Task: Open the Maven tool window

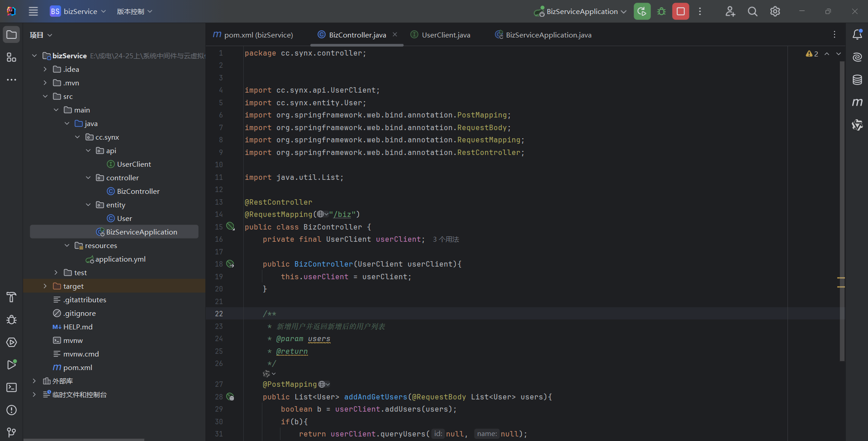Action: (857, 103)
